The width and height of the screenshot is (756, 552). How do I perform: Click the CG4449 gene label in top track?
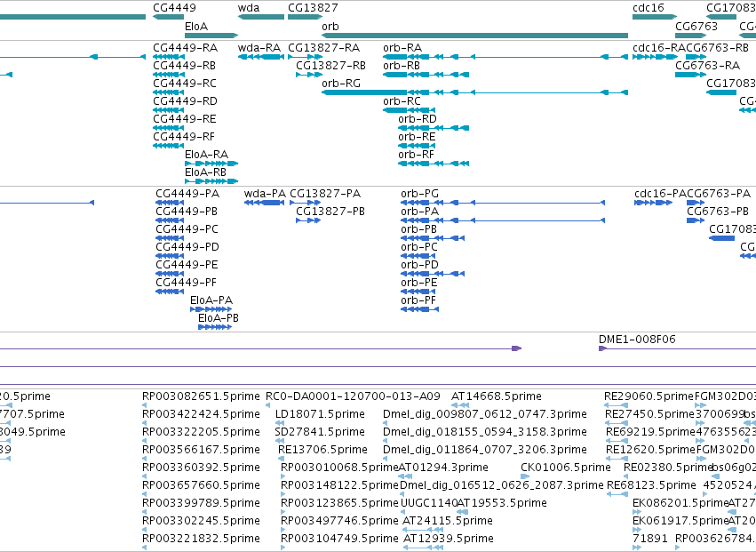pos(174,8)
